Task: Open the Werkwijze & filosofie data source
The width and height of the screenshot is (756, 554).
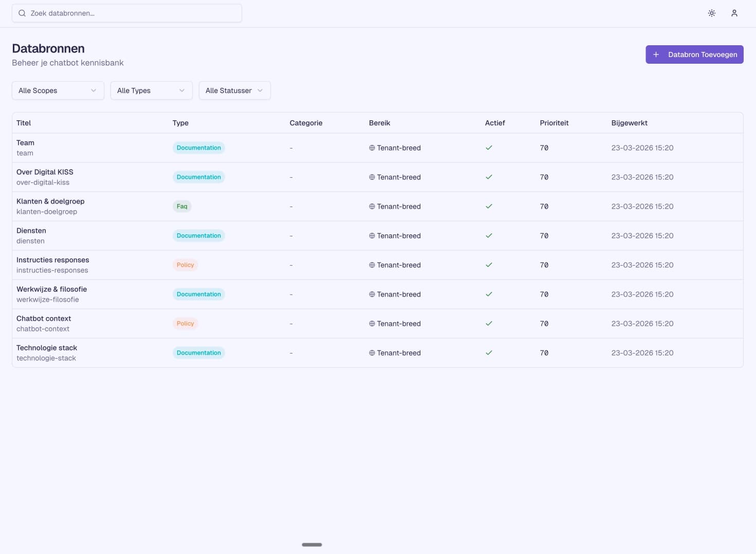Action: [x=51, y=289]
